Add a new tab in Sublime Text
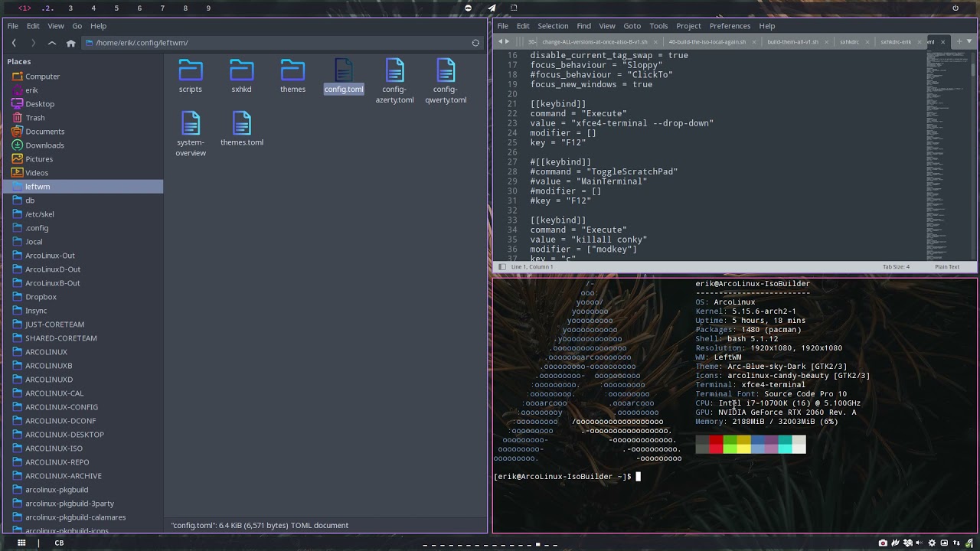 [961, 41]
